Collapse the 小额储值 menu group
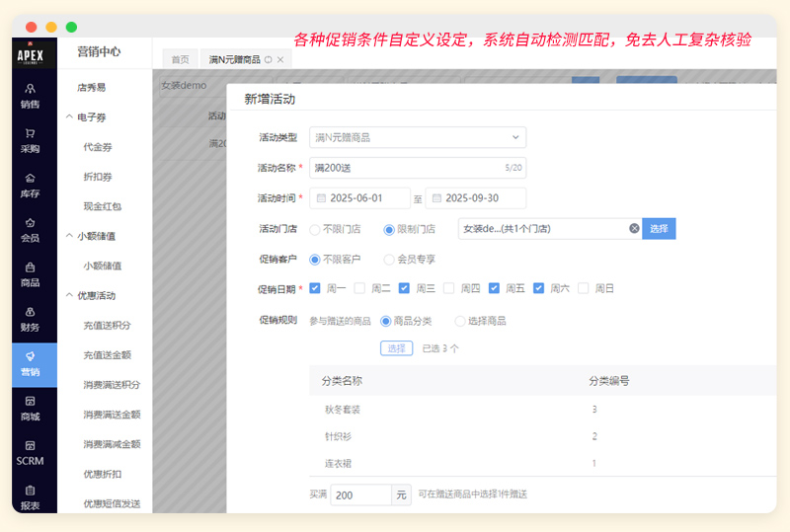The image size is (790, 532). (69, 236)
